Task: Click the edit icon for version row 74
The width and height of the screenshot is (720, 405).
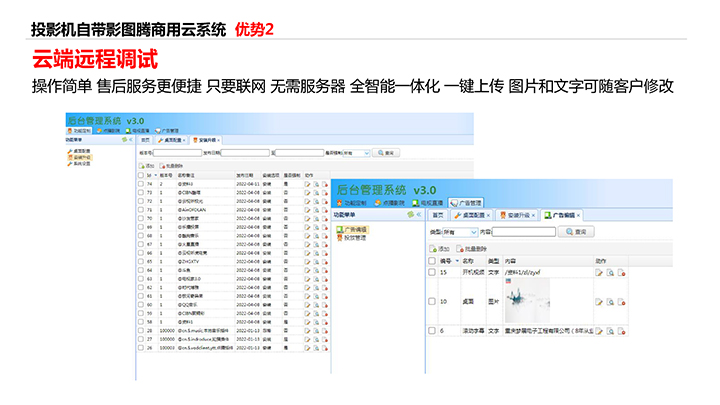Action: [306, 185]
